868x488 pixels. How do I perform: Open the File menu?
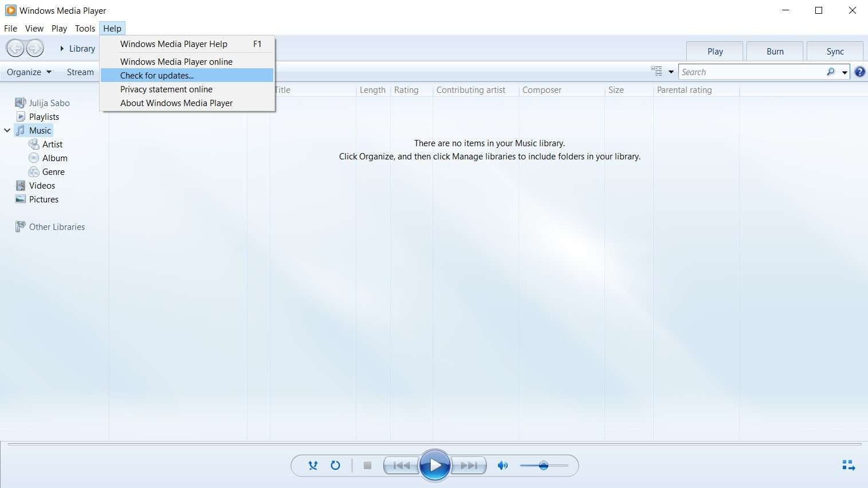pyautogui.click(x=10, y=28)
